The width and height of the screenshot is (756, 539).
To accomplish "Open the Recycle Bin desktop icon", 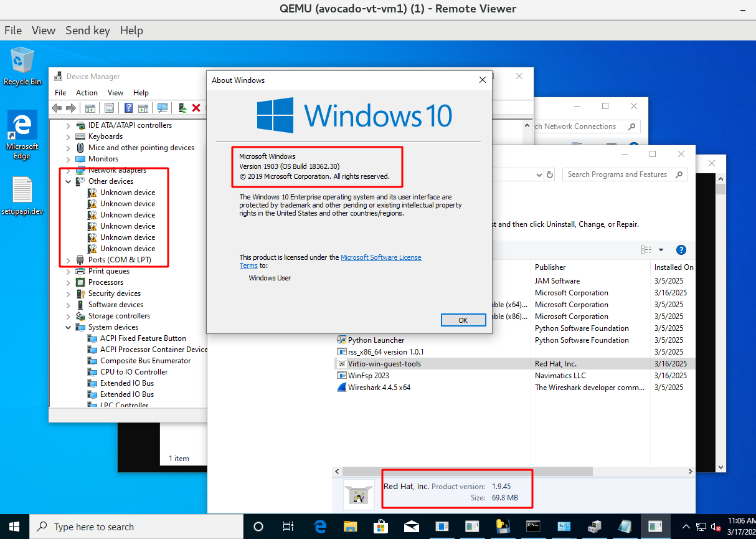I will click(22, 66).
